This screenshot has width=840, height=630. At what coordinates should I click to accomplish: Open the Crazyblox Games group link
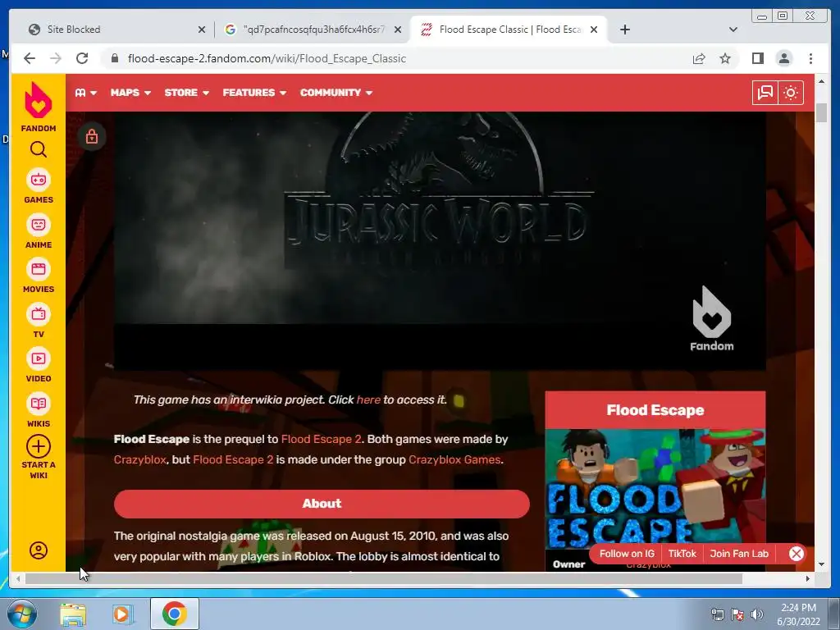(x=454, y=459)
